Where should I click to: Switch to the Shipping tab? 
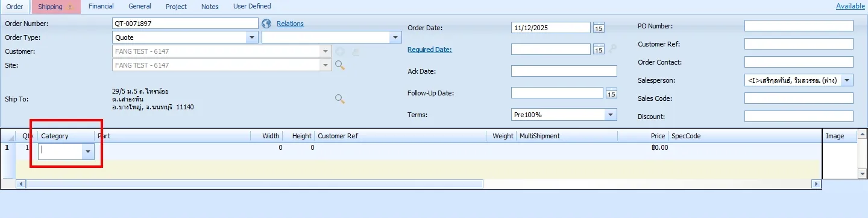(x=55, y=7)
